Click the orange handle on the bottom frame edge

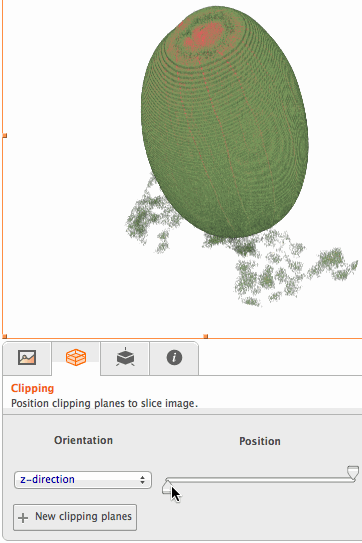(205, 336)
